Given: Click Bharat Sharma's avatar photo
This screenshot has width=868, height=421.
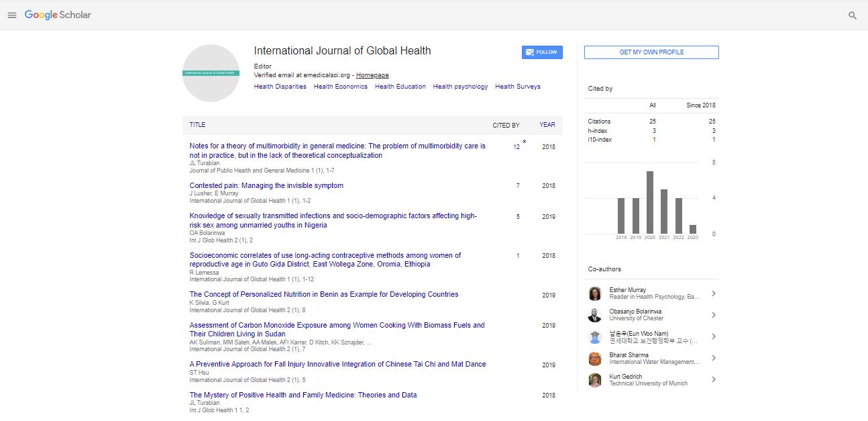Looking at the screenshot, I should pos(595,359).
